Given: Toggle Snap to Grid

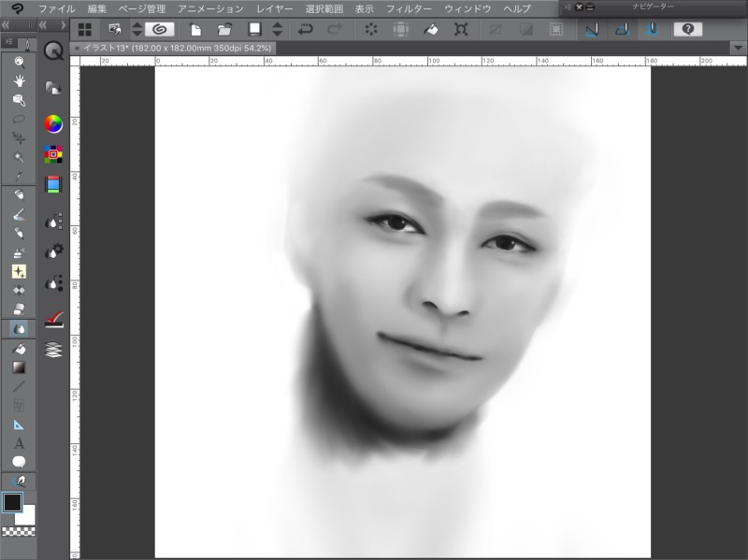Looking at the screenshot, I should (x=652, y=30).
